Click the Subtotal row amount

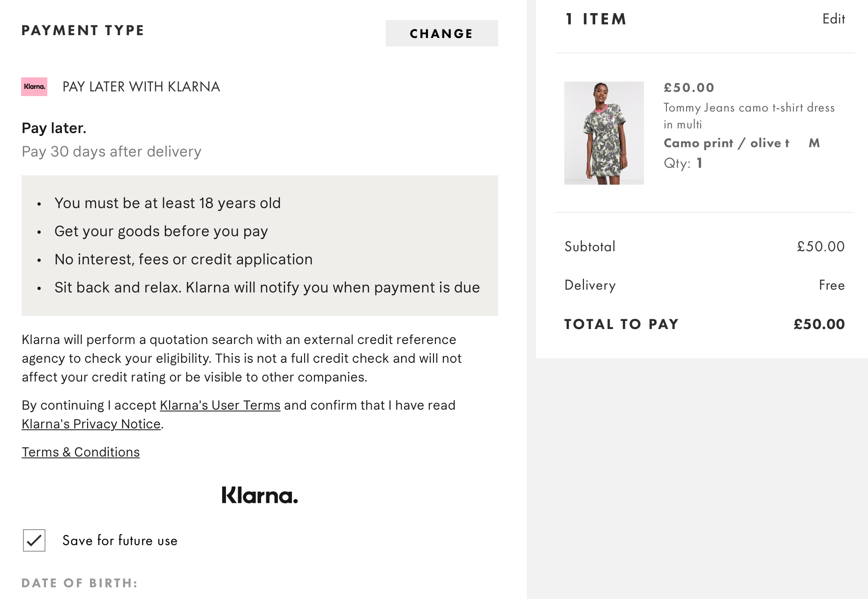[820, 246]
